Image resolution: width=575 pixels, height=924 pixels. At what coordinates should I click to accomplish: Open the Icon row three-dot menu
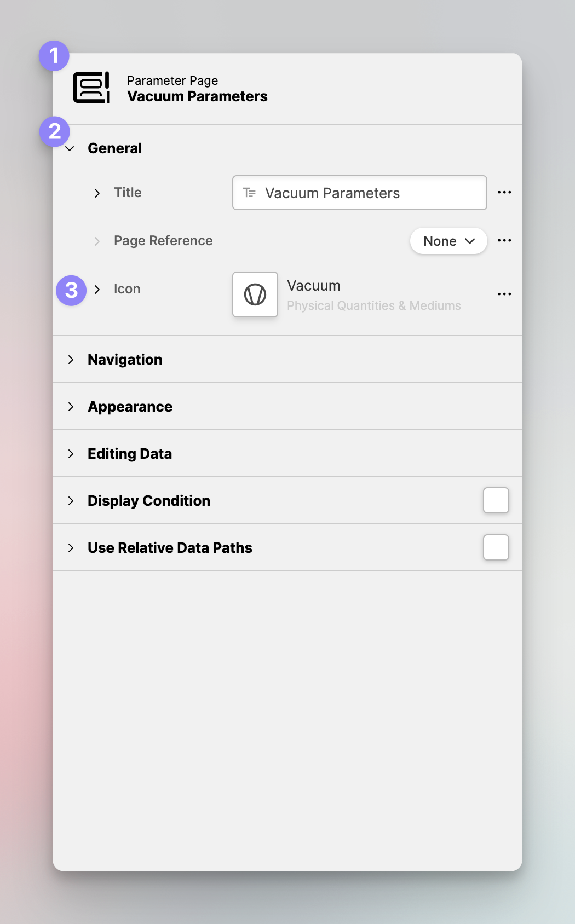[504, 294]
